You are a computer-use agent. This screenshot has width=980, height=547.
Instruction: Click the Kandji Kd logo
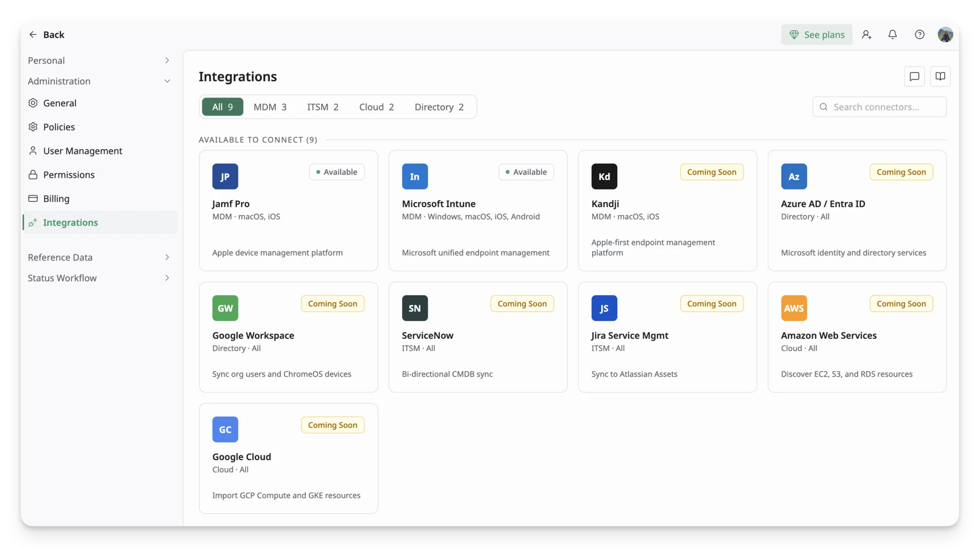604,177
